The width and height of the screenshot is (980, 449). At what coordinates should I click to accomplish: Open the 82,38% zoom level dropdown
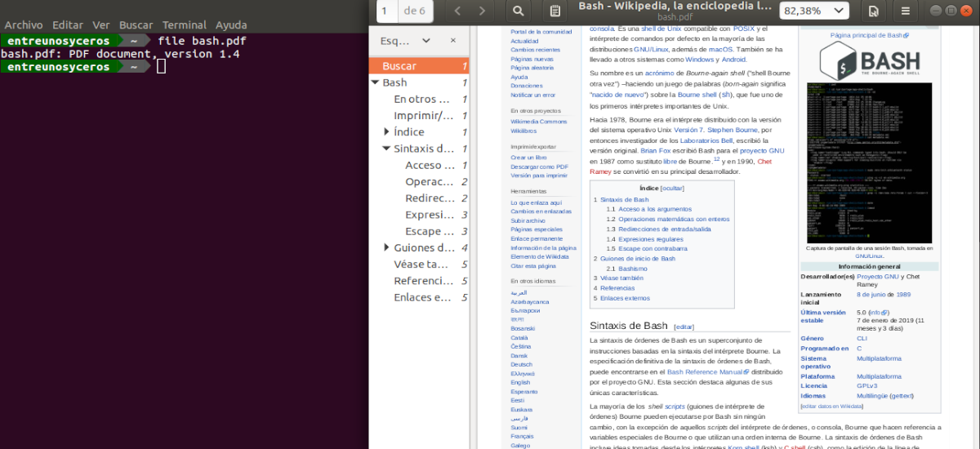(x=814, y=11)
